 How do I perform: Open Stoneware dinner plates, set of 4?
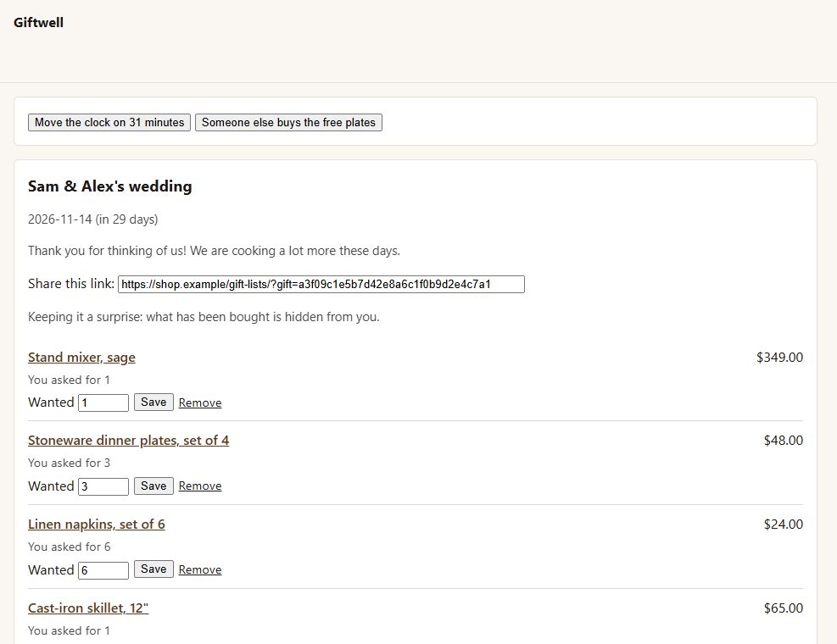pyautogui.click(x=129, y=440)
